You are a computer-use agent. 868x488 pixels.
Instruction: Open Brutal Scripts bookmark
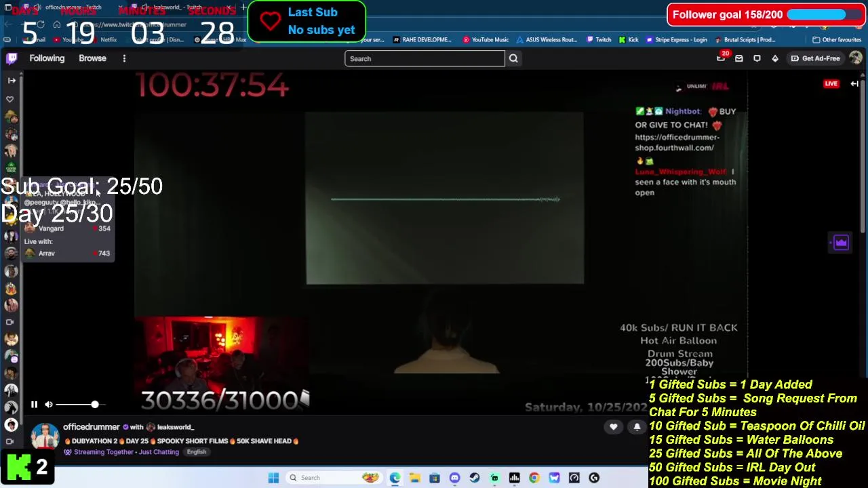(745, 39)
